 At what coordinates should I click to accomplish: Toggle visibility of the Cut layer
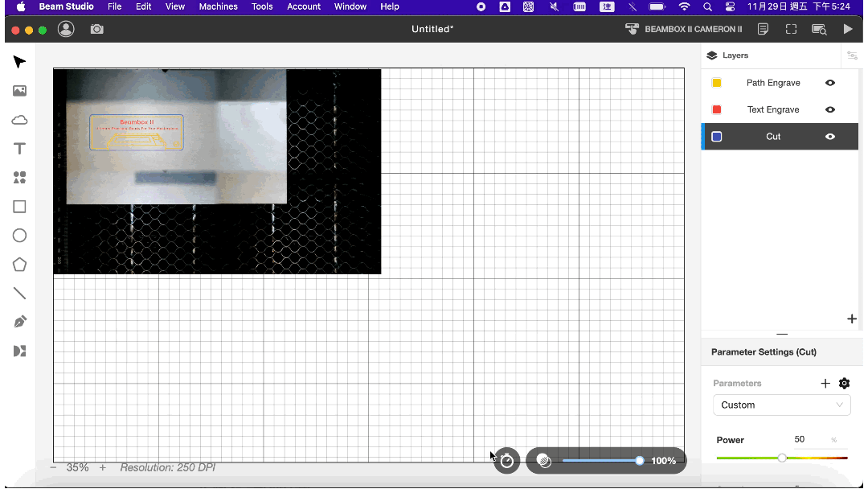tap(830, 136)
